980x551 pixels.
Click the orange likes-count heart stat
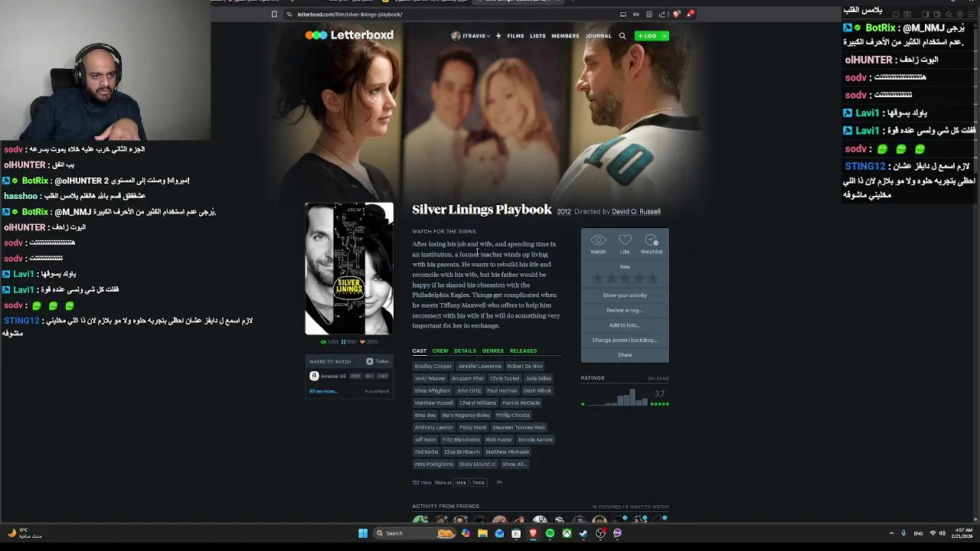click(x=370, y=342)
